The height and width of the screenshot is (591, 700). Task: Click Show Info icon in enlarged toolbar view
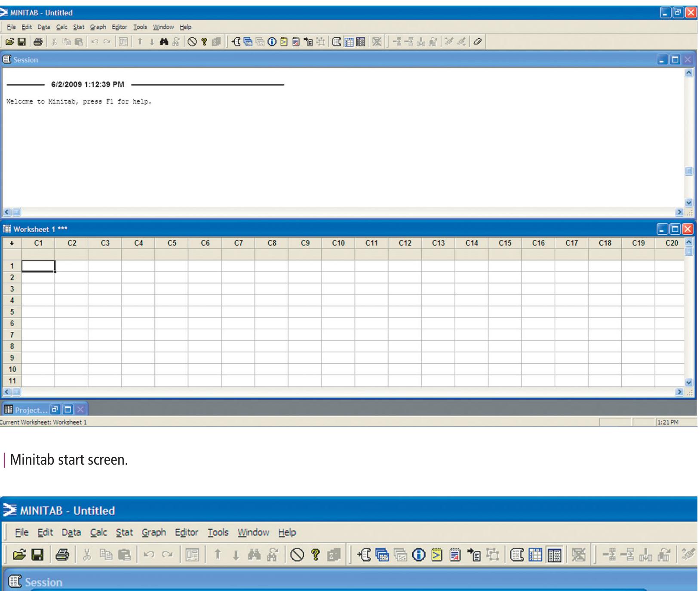pyautogui.click(x=419, y=555)
